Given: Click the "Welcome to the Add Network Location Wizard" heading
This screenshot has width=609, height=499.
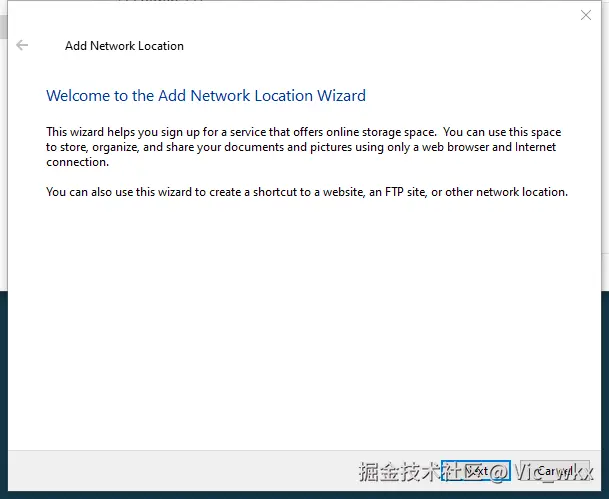Looking at the screenshot, I should coord(206,96).
